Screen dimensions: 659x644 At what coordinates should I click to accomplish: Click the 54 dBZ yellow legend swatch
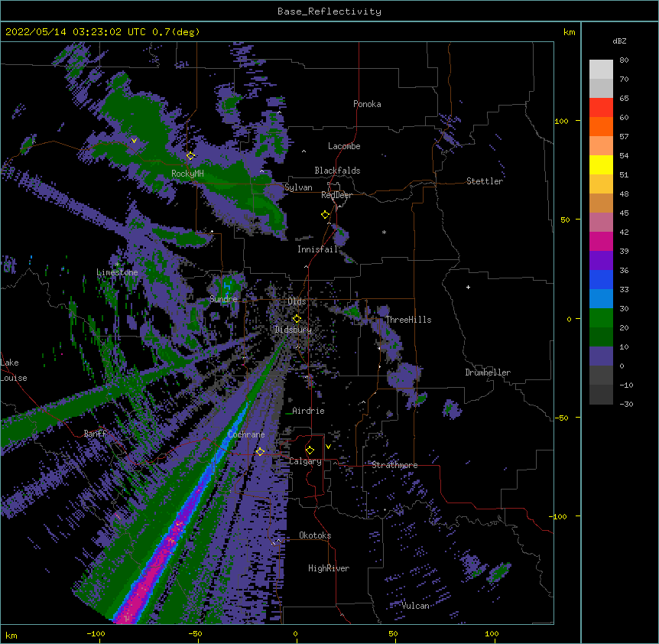[x=601, y=164]
